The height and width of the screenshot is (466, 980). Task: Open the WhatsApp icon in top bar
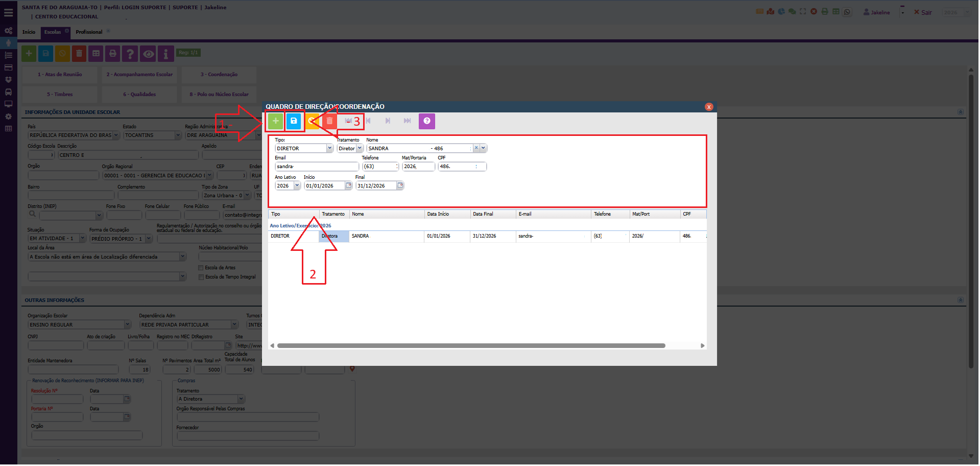(847, 12)
